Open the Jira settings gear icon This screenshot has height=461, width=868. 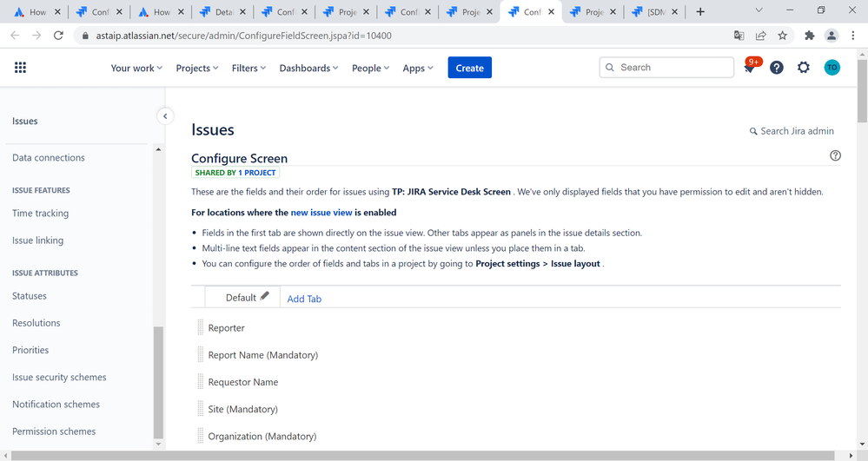803,68
